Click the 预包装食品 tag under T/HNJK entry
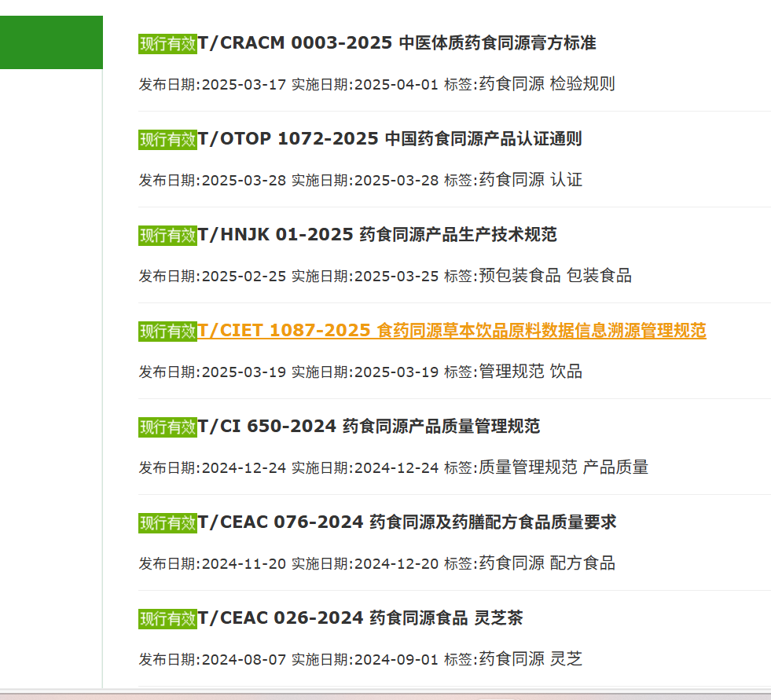The width and height of the screenshot is (771, 700). tap(520, 276)
